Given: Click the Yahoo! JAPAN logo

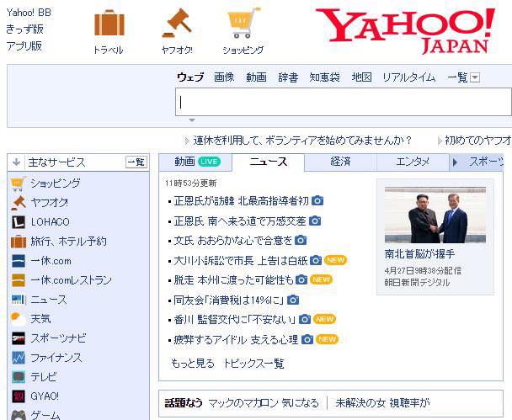Looking at the screenshot, I should coord(406,31).
